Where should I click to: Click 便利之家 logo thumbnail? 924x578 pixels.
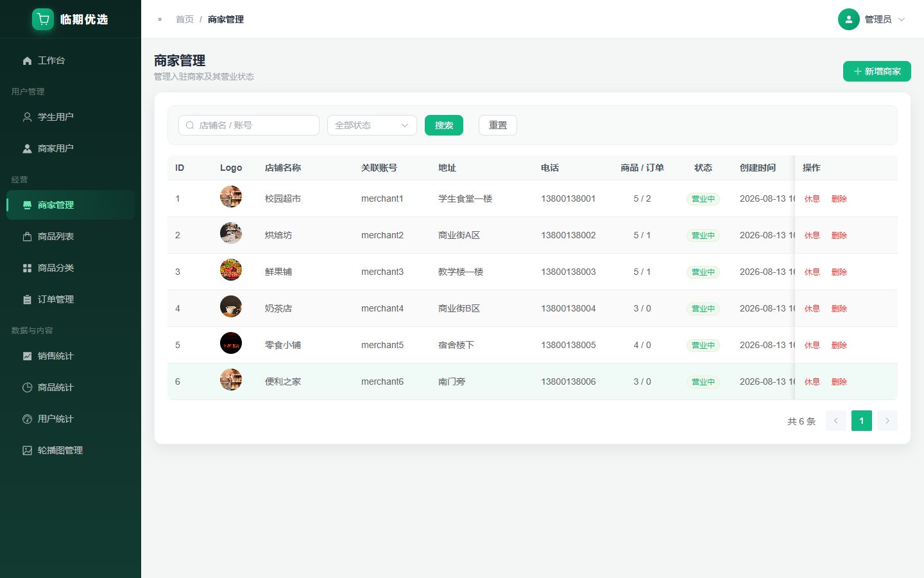pos(231,380)
